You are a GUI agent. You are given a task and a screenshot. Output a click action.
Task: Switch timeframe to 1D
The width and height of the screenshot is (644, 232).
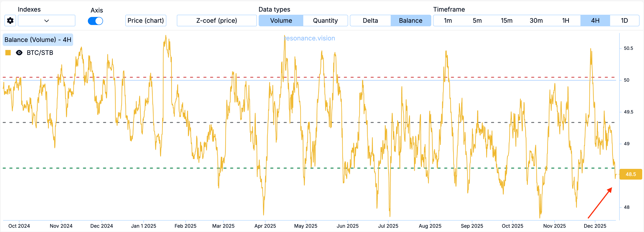click(x=624, y=21)
